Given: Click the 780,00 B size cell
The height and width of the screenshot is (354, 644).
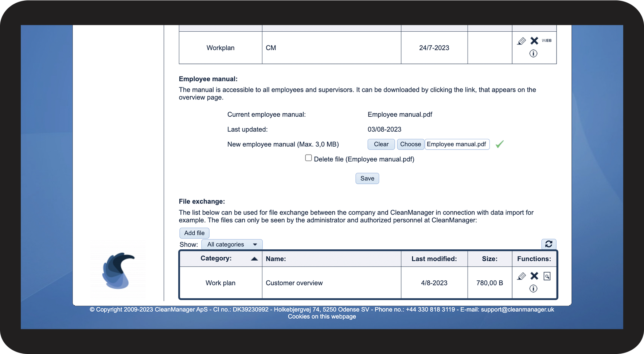Looking at the screenshot, I should coord(489,283).
